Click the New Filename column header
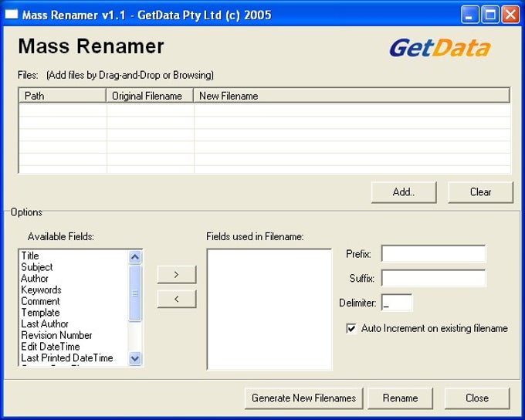The width and height of the screenshot is (525, 420). coord(351,96)
